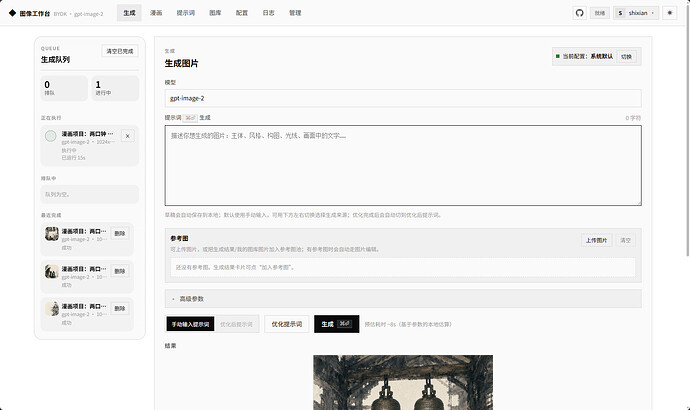Delete the first completed queue item

click(120, 234)
